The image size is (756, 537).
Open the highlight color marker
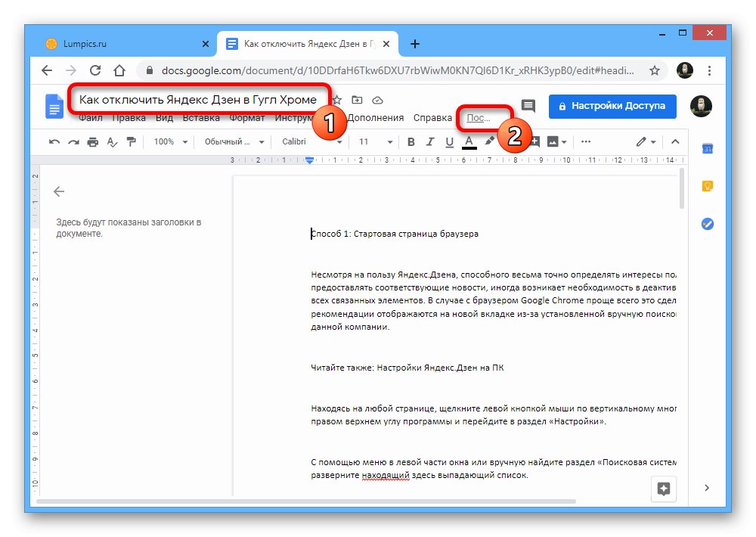[x=489, y=141]
